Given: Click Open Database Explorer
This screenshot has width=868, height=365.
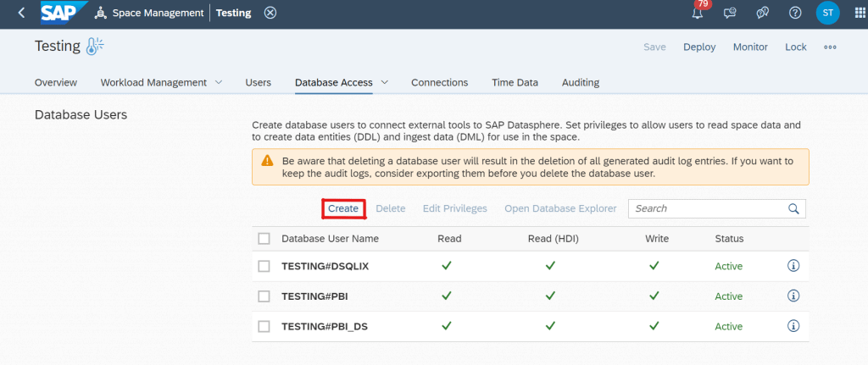Looking at the screenshot, I should [x=560, y=208].
